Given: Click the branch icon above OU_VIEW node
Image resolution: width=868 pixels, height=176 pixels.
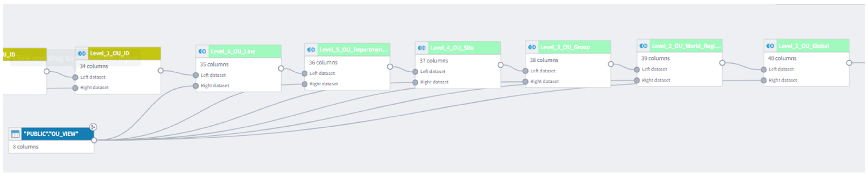Looking at the screenshot, I should [x=93, y=127].
